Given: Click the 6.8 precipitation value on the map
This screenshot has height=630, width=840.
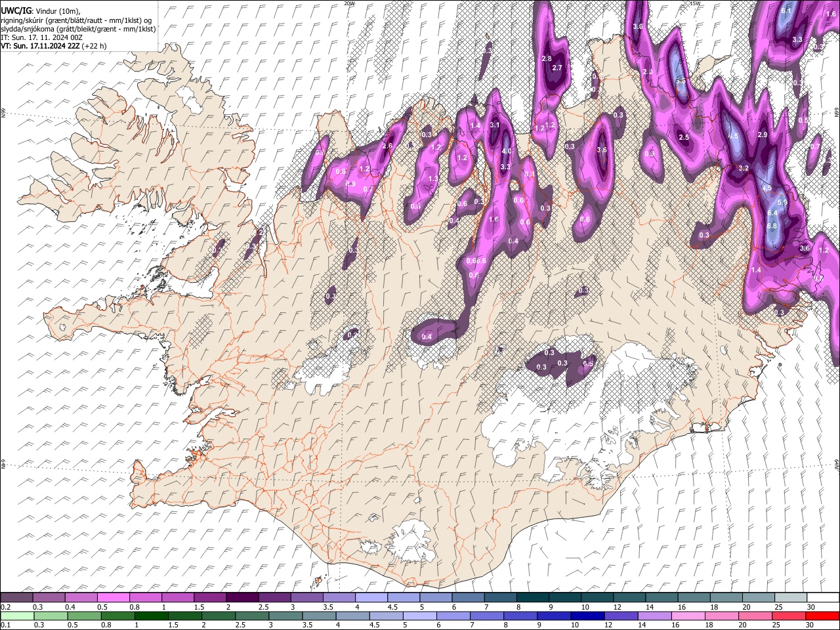Looking at the screenshot, I should [x=772, y=226].
